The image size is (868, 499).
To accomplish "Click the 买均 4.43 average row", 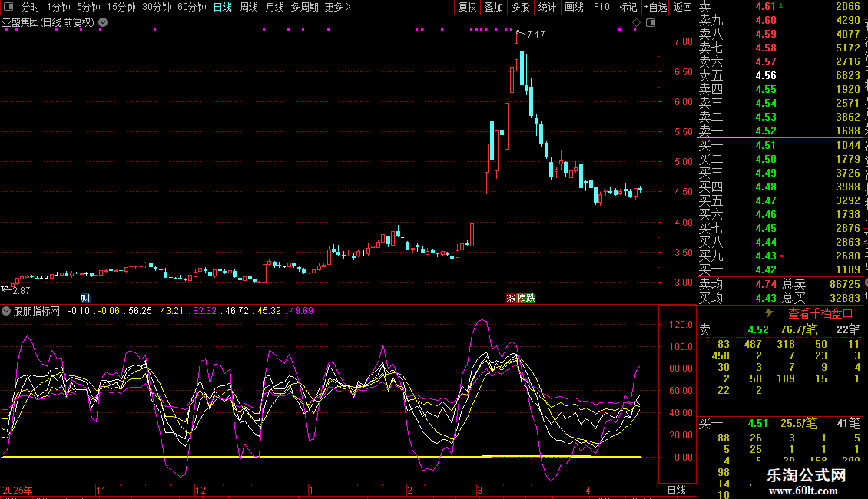I will (738, 298).
